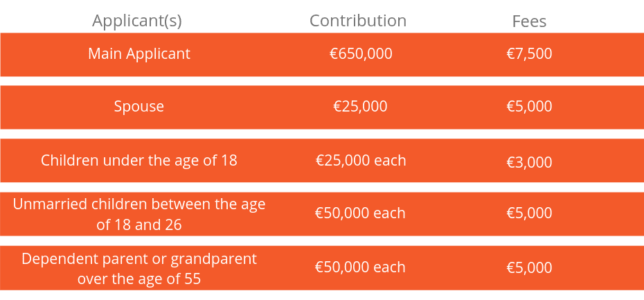
Task: Click the Spouse €5,000 fee
Action: pyautogui.click(x=529, y=107)
